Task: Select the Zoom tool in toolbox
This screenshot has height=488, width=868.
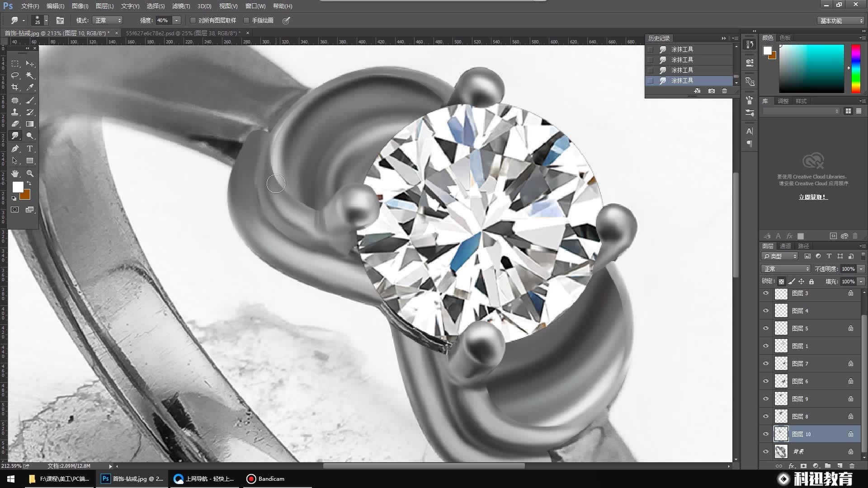Action: [x=30, y=174]
